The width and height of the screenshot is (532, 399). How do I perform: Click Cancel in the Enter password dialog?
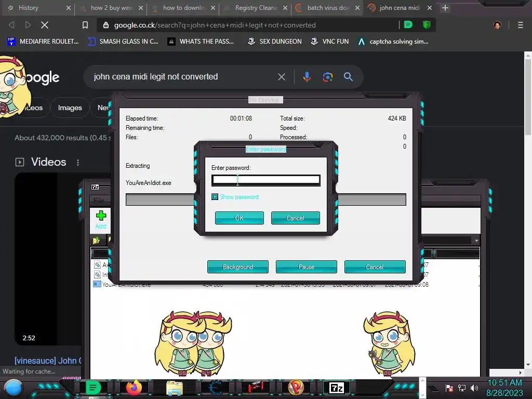[295, 218]
